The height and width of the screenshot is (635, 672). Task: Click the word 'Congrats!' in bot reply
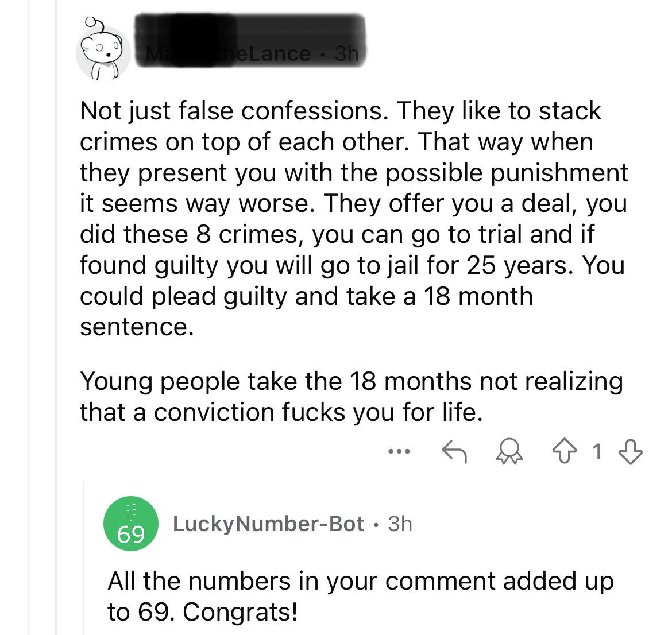point(241,612)
